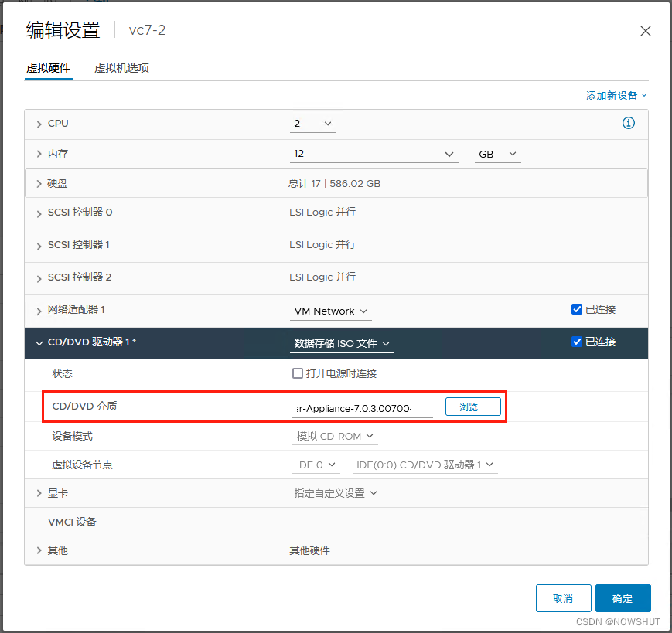Collapse CD/DVD 驱动器 1 section
The width and height of the screenshot is (672, 633).
pyautogui.click(x=39, y=343)
